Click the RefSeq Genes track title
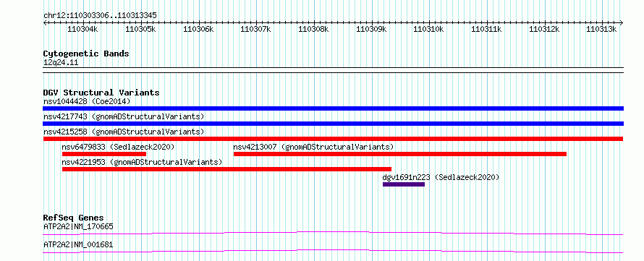Image resolution: width=644 pixels, height=261 pixels. (x=73, y=218)
